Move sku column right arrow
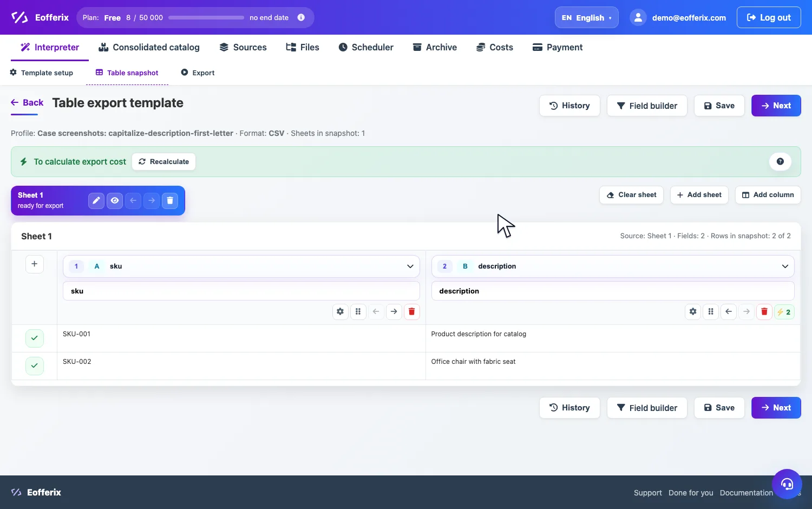Image resolution: width=812 pixels, height=509 pixels. point(394,311)
